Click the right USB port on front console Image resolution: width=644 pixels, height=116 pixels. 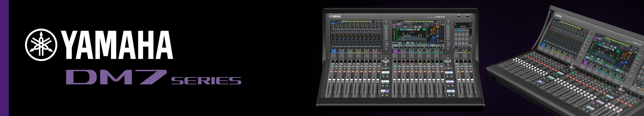pyautogui.click(x=467, y=16)
